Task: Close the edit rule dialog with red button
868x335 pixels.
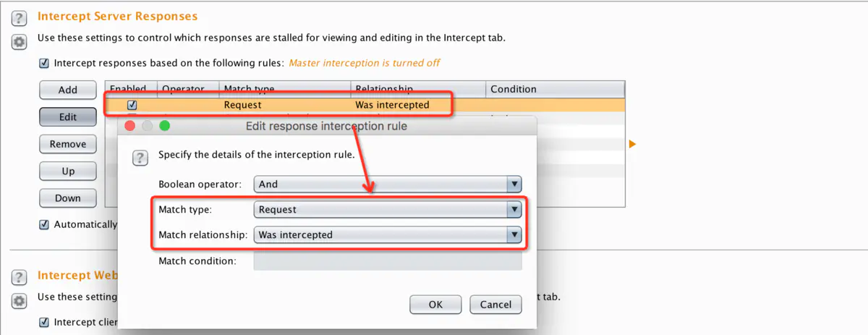Action: click(131, 126)
